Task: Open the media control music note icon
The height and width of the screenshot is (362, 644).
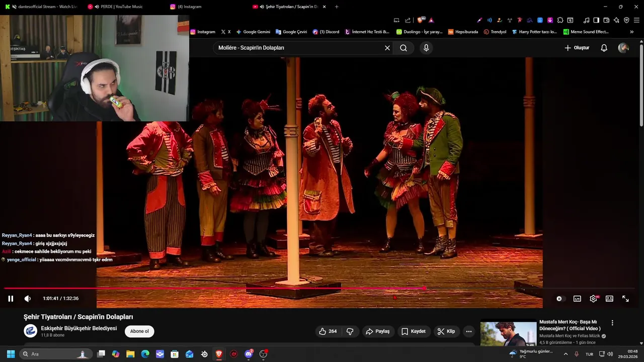Action: [x=586, y=20]
